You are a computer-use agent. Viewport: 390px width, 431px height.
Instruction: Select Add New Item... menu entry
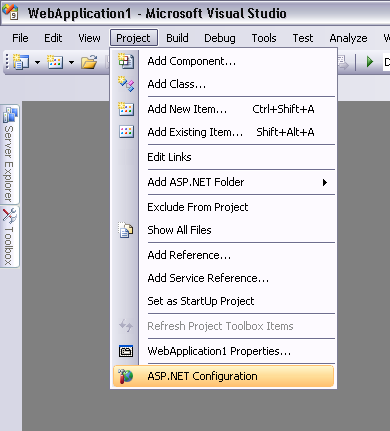pyautogui.click(x=223, y=109)
